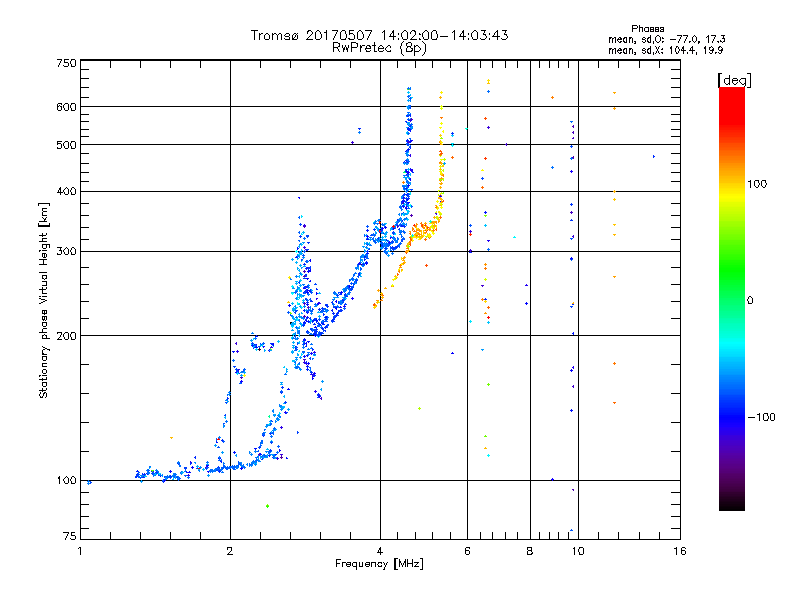Click the y-axis tick label '200'
This screenshot has width=800, height=600.
point(66,336)
